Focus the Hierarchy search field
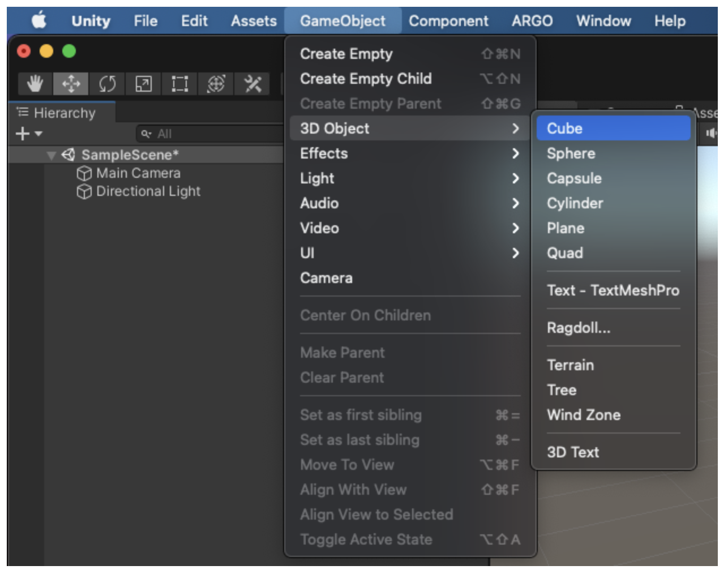The width and height of the screenshot is (728, 574). point(209,134)
